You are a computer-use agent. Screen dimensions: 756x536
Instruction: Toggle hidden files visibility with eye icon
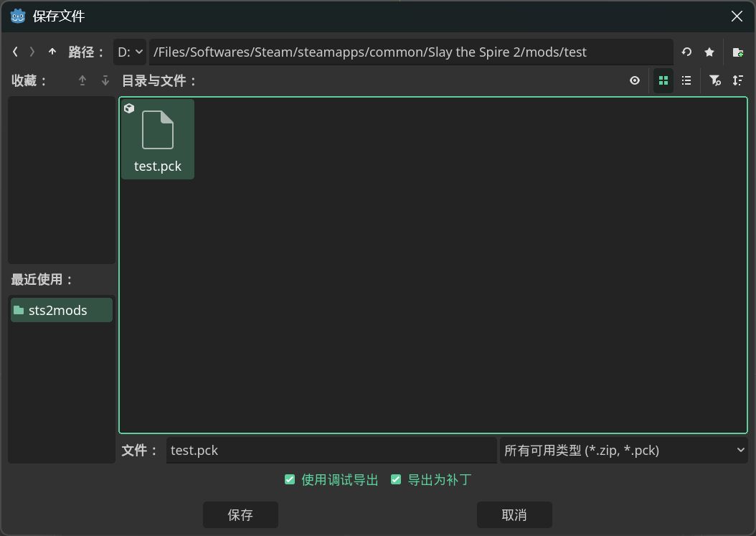click(634, 80)
